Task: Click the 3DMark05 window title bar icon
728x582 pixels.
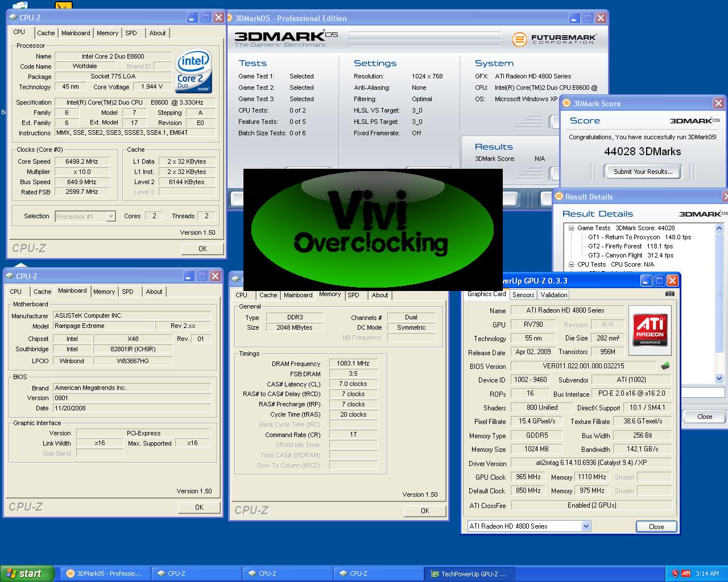Action: [230, 18]
